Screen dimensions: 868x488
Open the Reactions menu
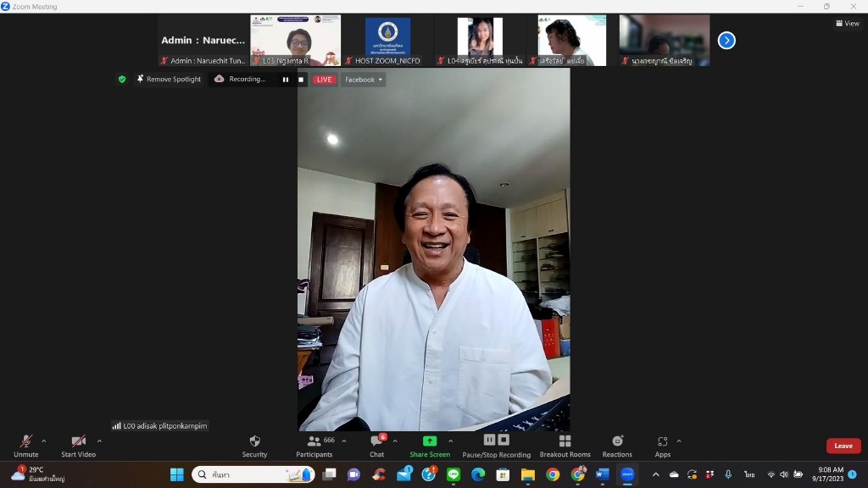(x=617, y=446)
